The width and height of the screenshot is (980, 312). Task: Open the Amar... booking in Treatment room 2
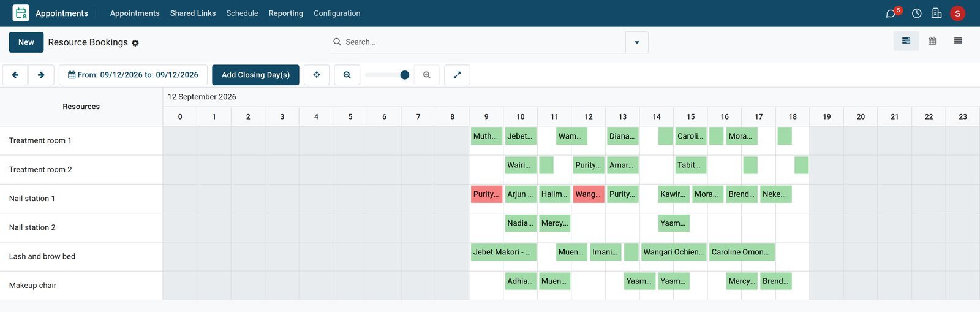[623, 165]
